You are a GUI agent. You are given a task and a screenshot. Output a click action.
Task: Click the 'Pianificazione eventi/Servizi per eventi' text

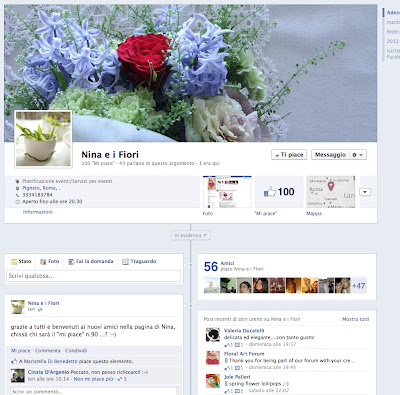point(67,181)
